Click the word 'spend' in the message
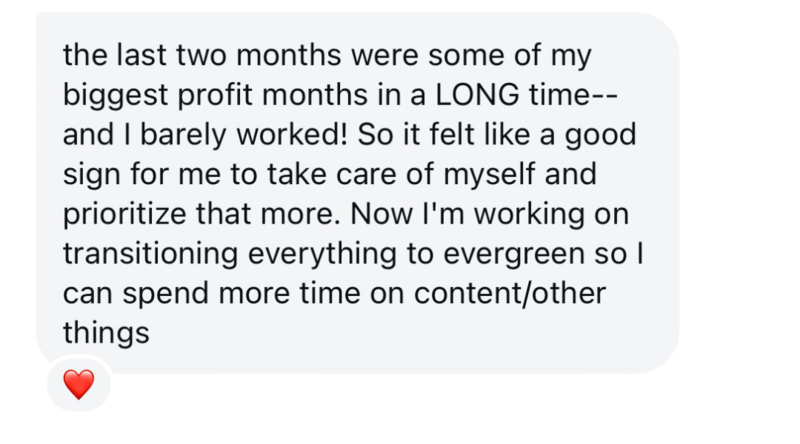This screenshot has width=800, height=444. [166, 294]
